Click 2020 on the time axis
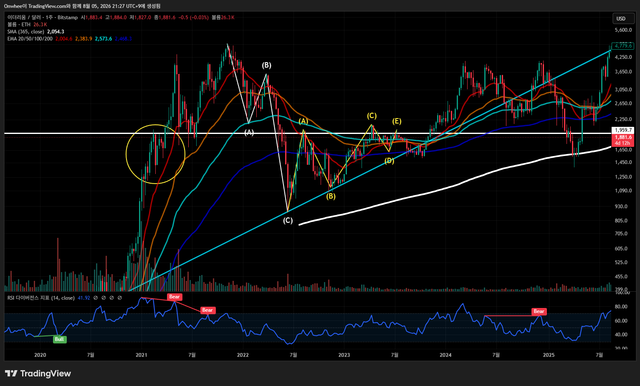 click(40, 355)
